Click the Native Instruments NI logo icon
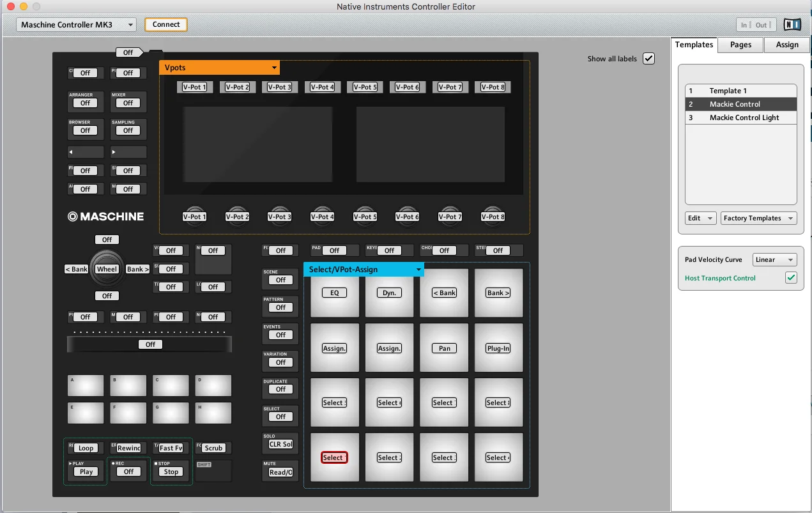Image resolution: width=812 pixels, height=513 pixels. coord(792,25)
